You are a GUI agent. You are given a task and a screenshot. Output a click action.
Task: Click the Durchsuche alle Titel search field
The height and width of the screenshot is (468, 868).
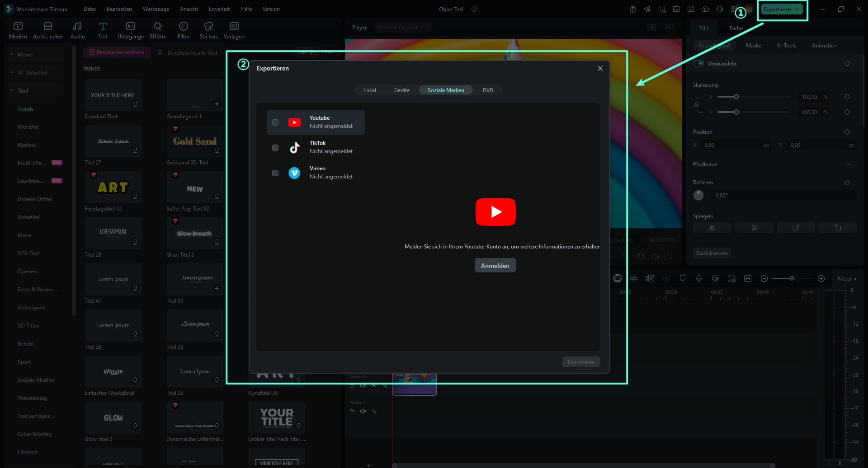click(x=193, y=53)
